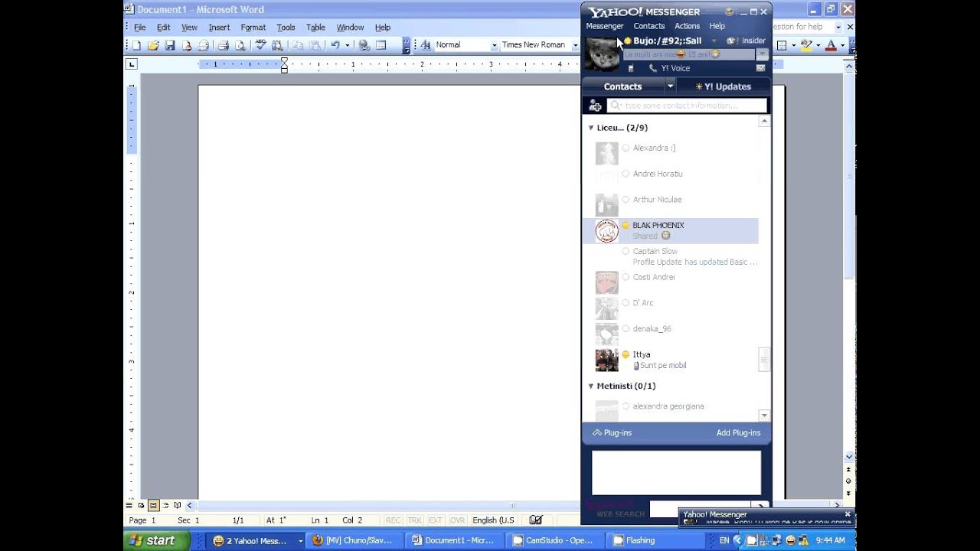Screen dimensions: 980x551
Task: Open the status message dropdown arrow
Action: click(762, 54)
